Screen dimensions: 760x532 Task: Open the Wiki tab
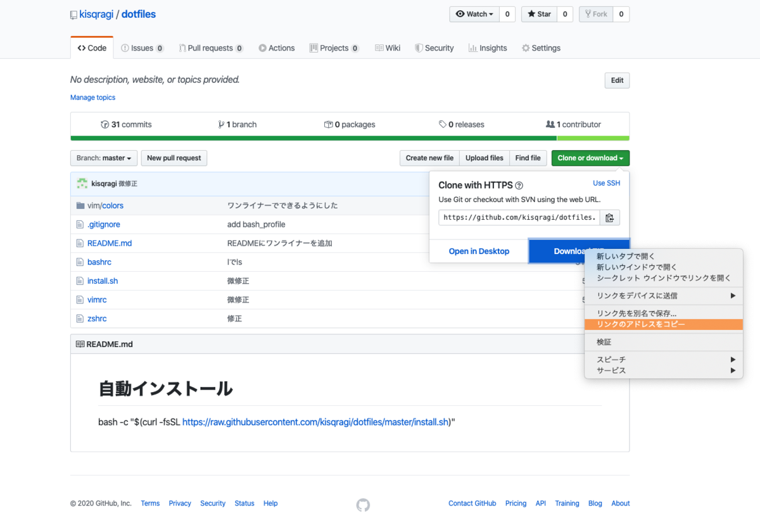tap(388, 48)
